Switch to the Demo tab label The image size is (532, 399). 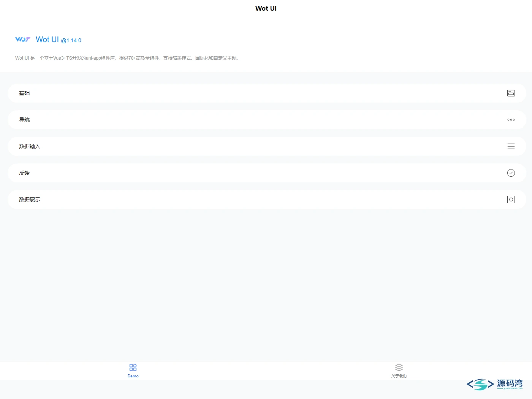point(133,376)
